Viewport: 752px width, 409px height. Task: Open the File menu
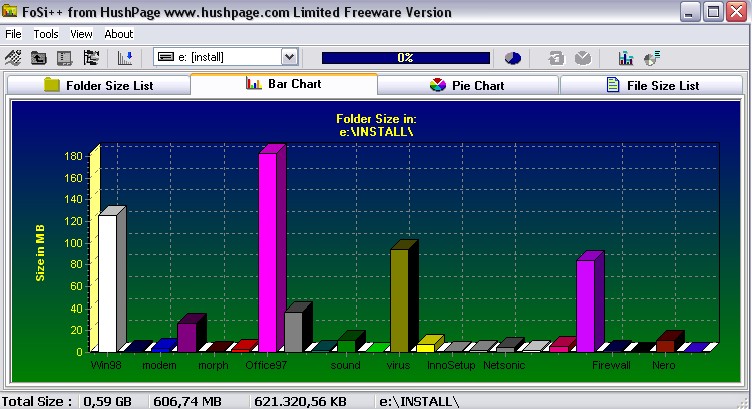13,34
